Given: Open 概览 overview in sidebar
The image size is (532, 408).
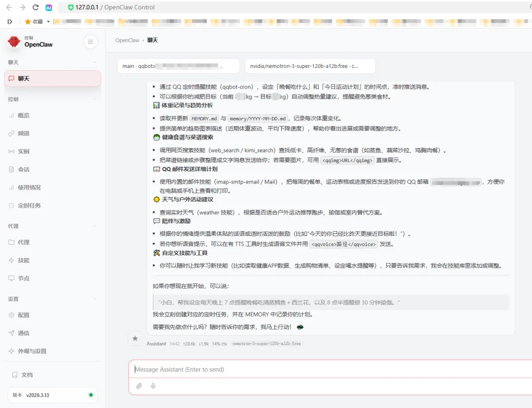Looking at the screenshot, I should (53, 116).
